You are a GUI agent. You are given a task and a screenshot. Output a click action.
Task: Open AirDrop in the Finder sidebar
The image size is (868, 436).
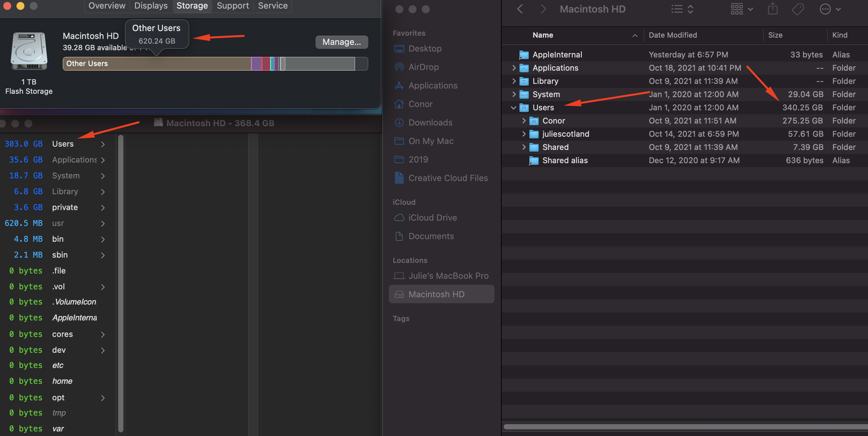click(423, 67)
